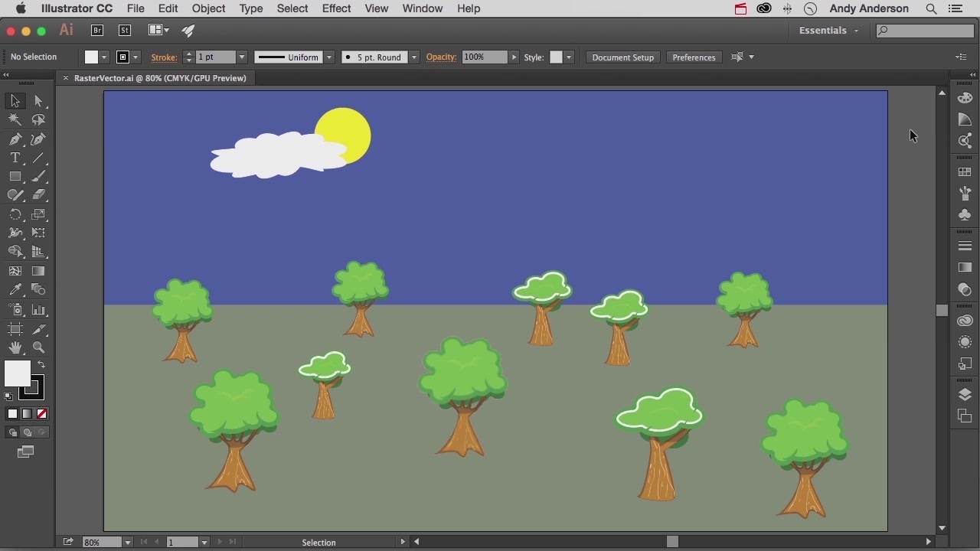Open the stroke weight dropdown
This screenshot has height=551, width=980.
click(242, 57)
